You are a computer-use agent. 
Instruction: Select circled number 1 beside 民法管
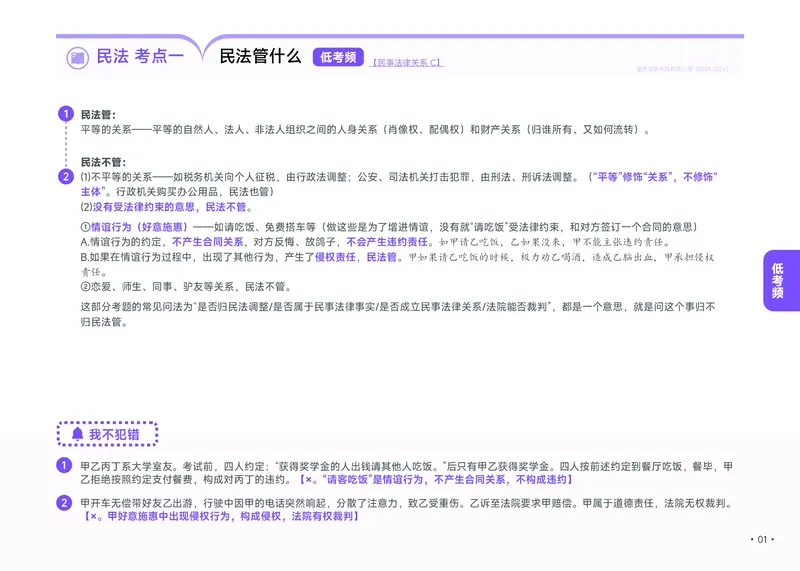click(x=65, y=113)
